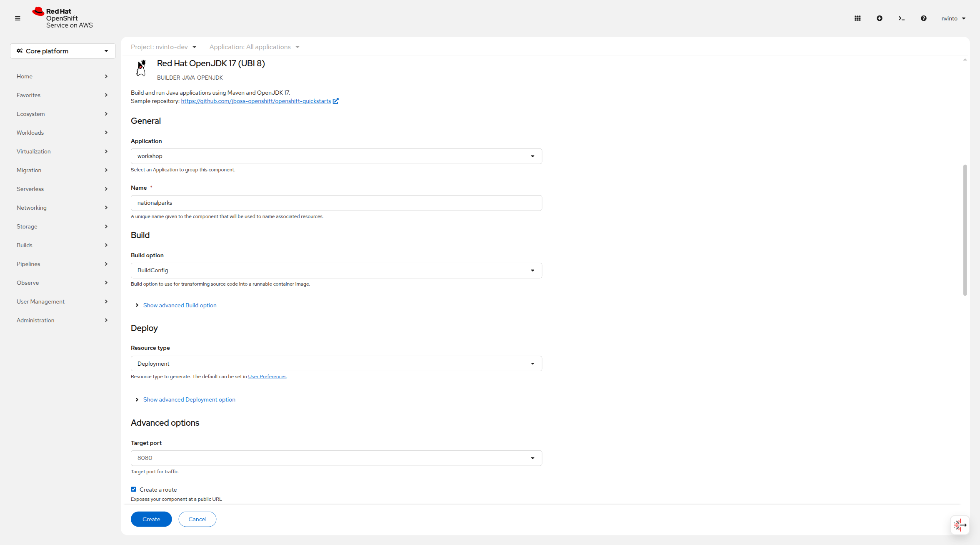Viewport: 980px width, 545px height.
Task: Click the Create button
Action: click(151, 519)
